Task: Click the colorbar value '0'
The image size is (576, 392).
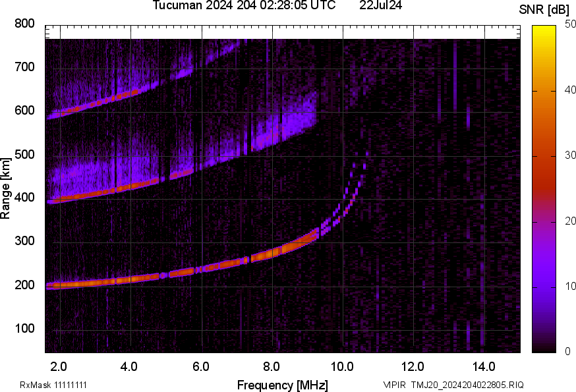Action: [567, 352]
